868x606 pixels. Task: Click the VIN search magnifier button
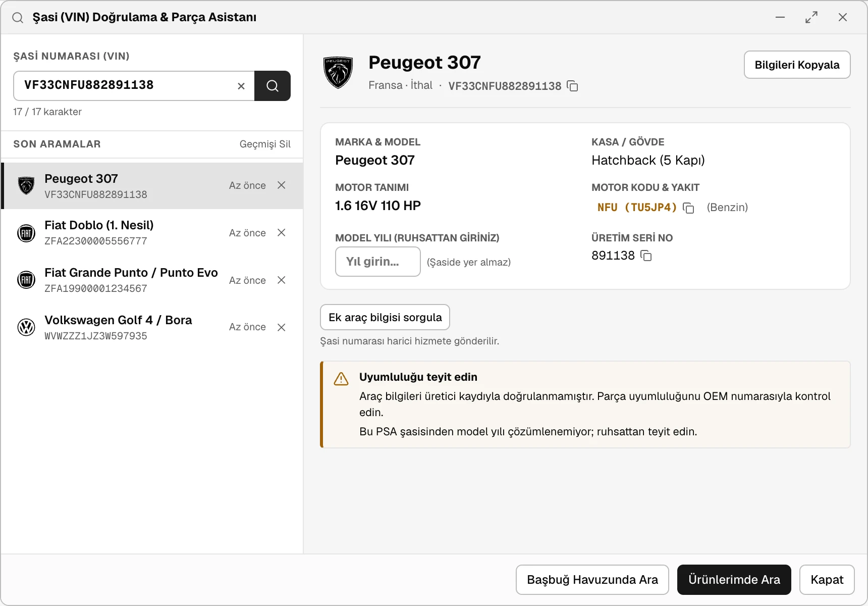pyautogui.click(x=273, y=86)
